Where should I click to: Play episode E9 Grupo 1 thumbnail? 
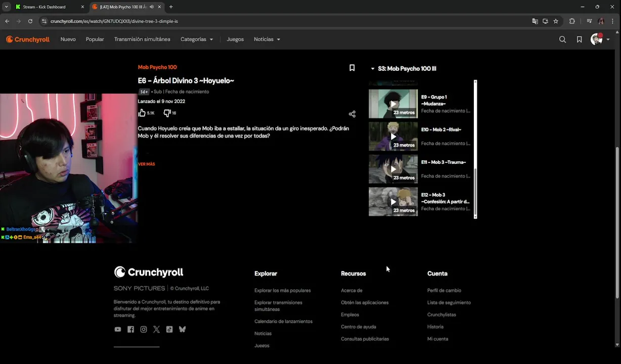(393, 104)
